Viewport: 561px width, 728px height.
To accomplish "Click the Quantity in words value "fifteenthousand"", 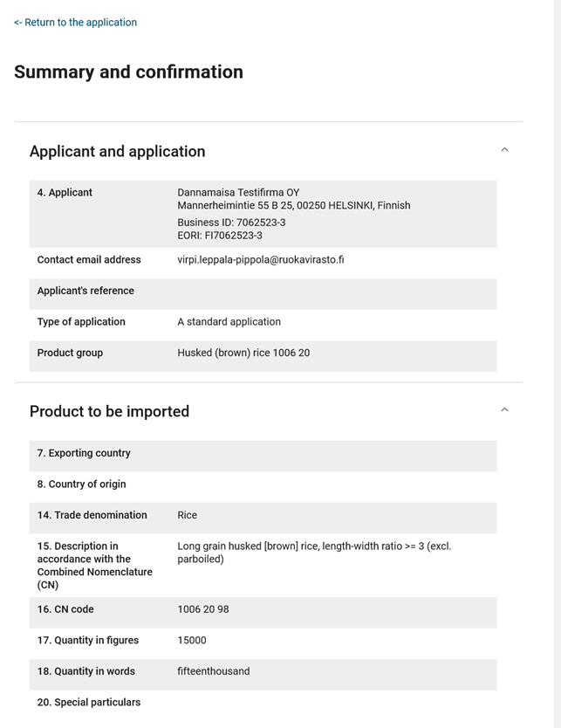I will (x=212, y=671).
